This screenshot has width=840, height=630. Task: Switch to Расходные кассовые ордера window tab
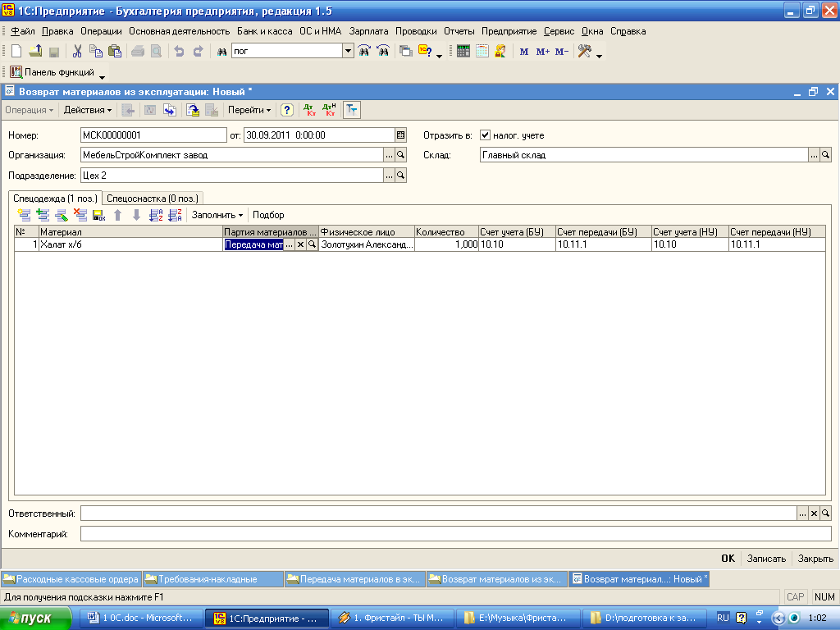(x=71, y=579)
